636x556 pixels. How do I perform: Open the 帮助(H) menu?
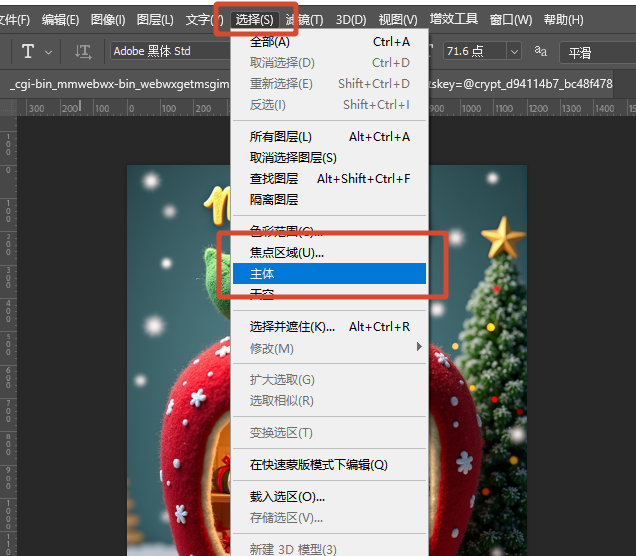click(563, 19)
